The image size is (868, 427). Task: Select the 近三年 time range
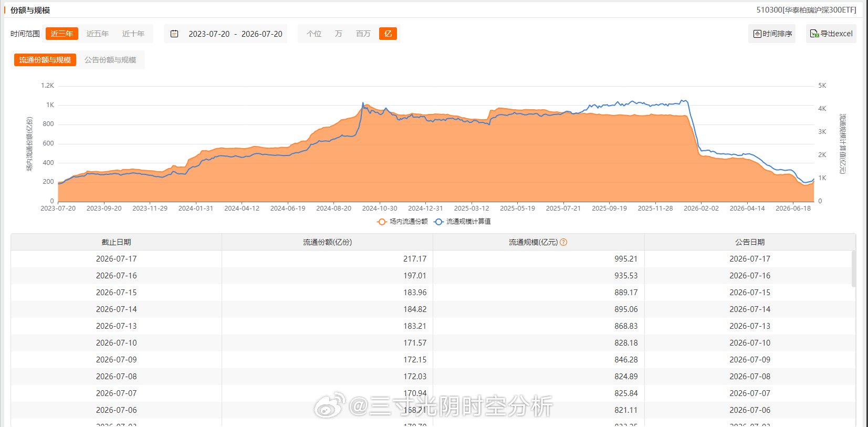pyautogui.click(x=62, y=34)
